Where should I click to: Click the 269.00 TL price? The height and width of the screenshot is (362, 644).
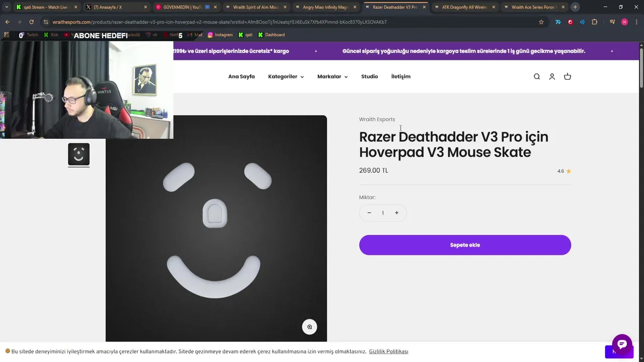coord(373,170)
